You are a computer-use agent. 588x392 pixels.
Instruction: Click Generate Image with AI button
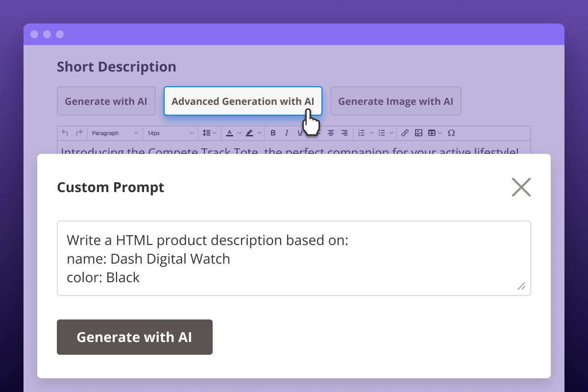pyautogui.click(x=395, y=101)
